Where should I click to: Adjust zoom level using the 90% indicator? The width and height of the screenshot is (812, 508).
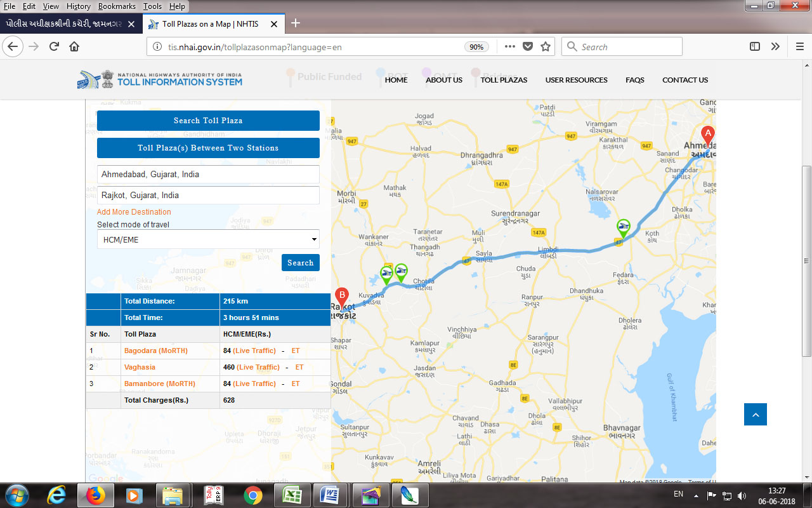[476, 47]
